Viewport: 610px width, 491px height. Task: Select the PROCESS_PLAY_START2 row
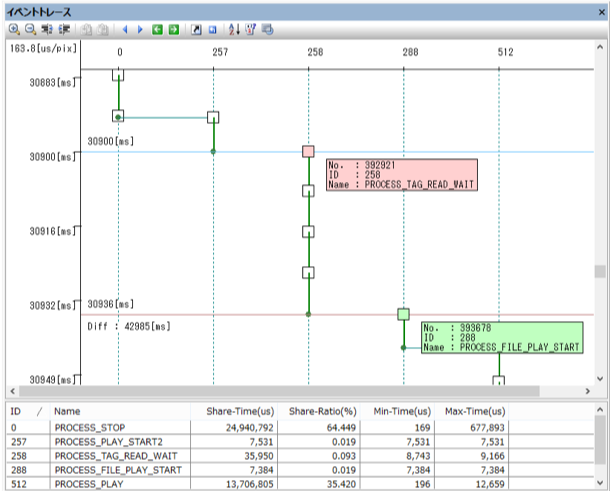pyautogui.click(x=300, y=442)
